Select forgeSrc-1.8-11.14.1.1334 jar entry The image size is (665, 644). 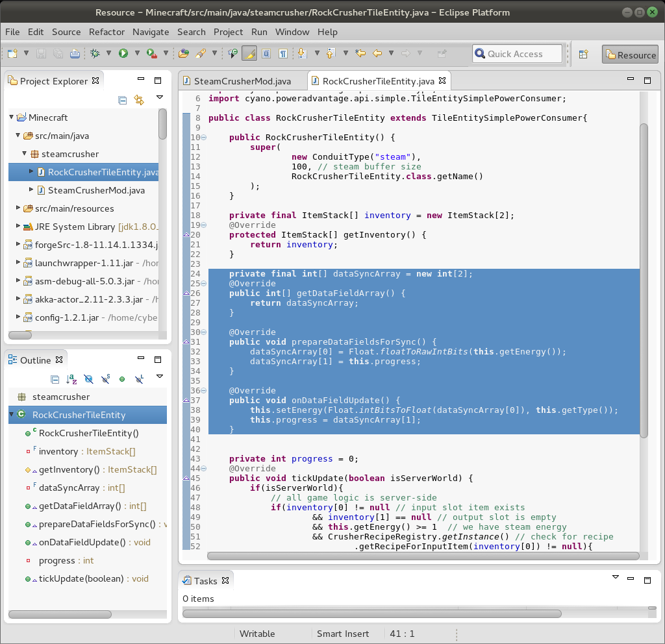[x=96, y=245]
